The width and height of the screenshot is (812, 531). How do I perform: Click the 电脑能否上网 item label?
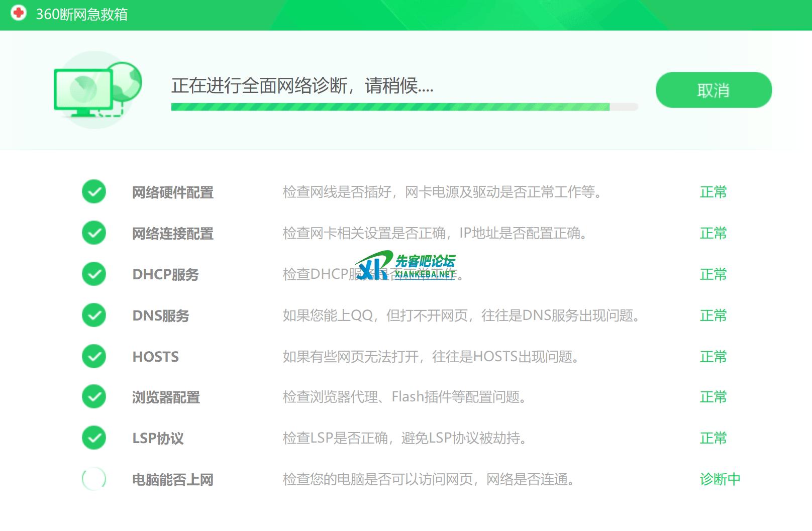coord(172,480)
